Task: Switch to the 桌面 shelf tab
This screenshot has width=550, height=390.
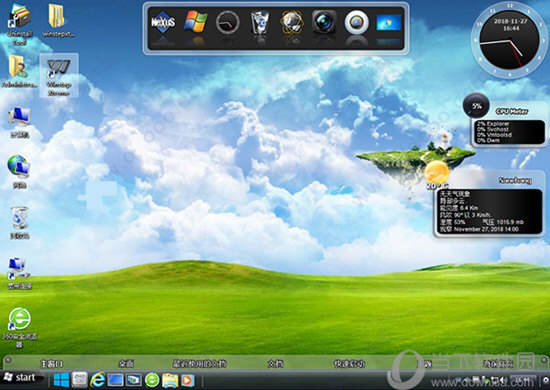Action: click(x=126, y=364)
